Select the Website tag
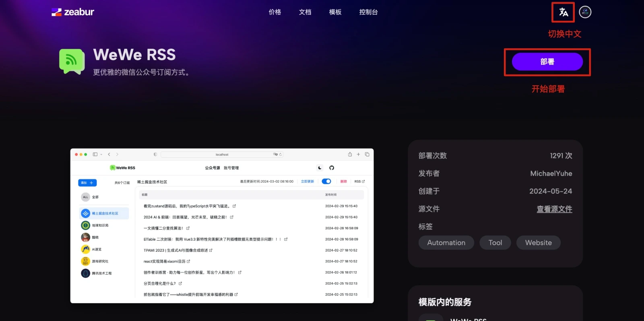Image resolution: width=644 pixels, height=321 pixels. [538, 243]
